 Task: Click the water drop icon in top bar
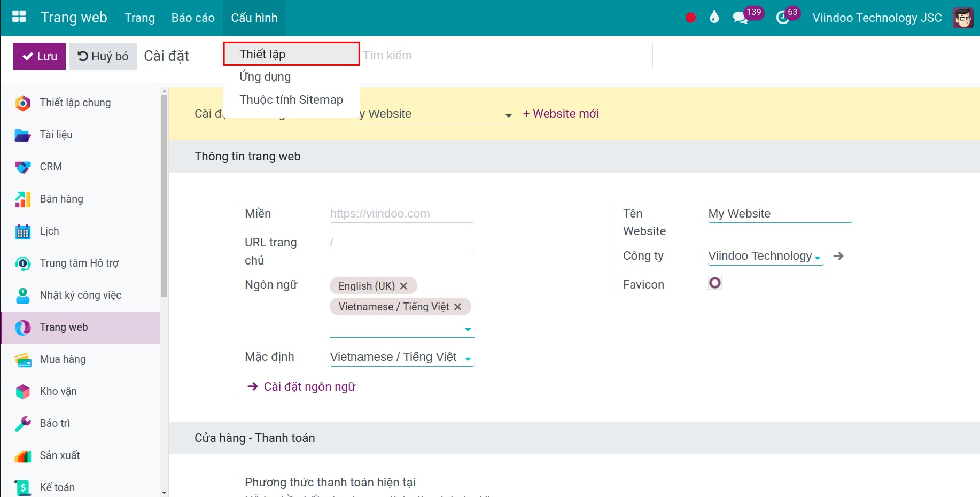[714, 17]
